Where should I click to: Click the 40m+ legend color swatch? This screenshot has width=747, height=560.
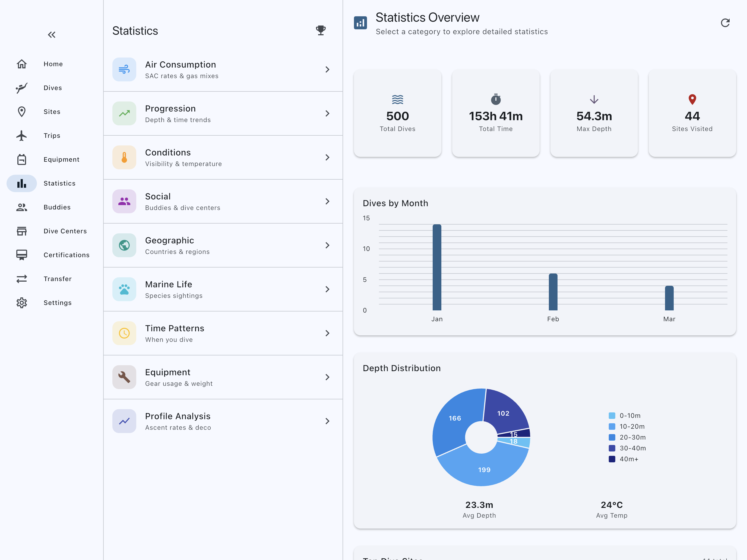coord(612,459)
